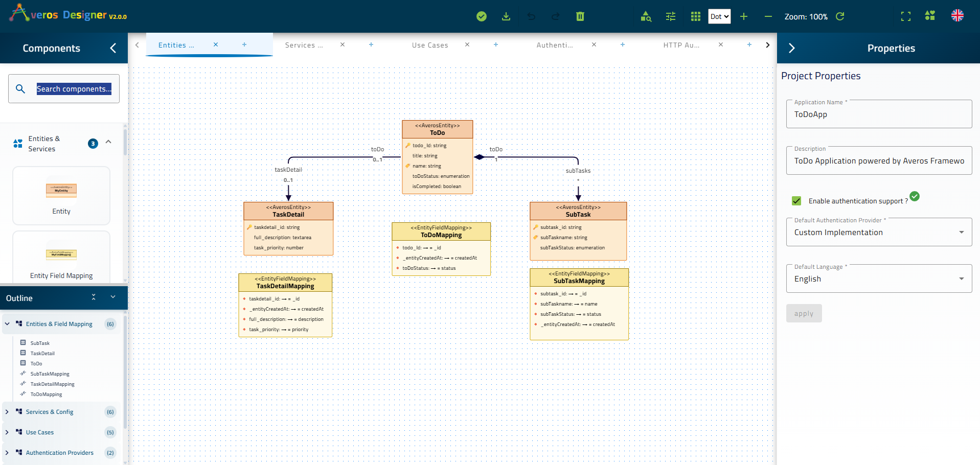This screenshot has width=980, height=465.
Task: Click the Description input field
Action: coord(879,161)
